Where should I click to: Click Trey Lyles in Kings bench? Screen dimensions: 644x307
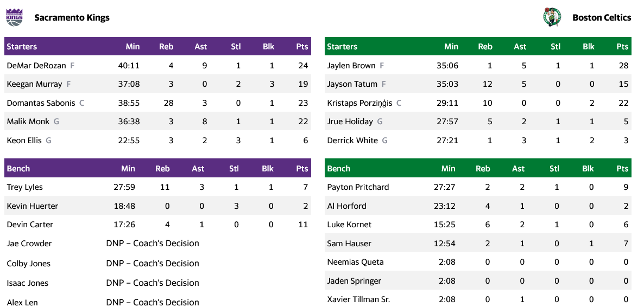tap(24, 187)
